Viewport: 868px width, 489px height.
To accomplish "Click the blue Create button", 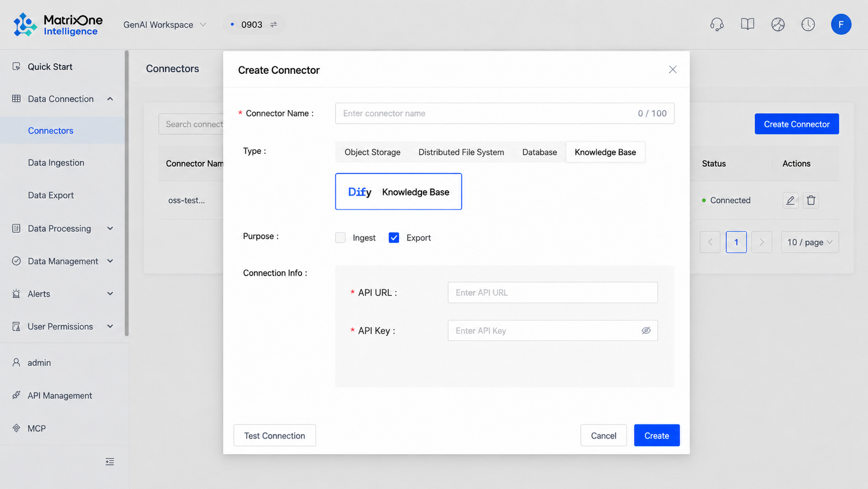I will pos(657,435).
